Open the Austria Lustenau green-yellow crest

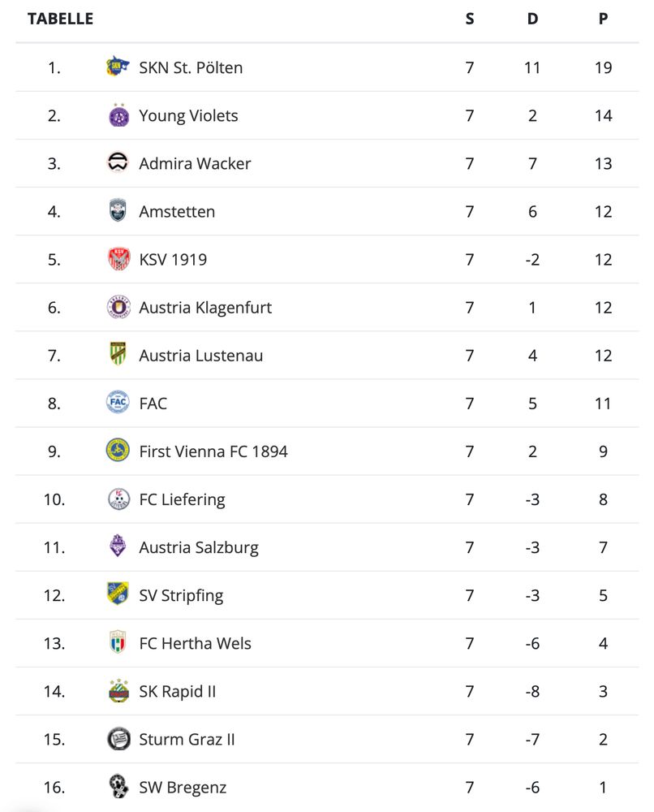pos(118,354)
